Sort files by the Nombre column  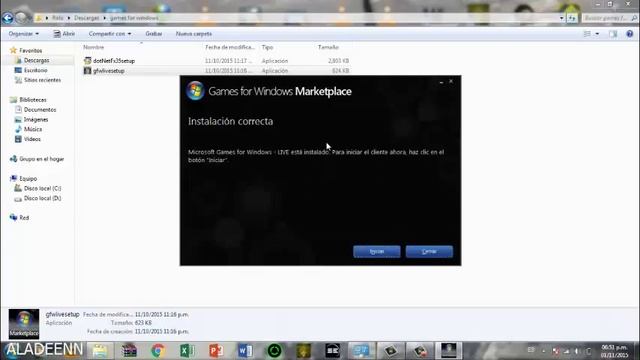point(93,47)
